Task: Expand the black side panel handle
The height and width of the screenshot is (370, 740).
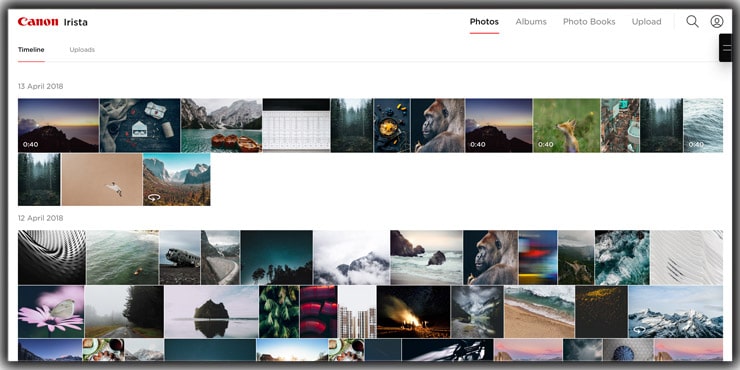Action: click(726, 48)
